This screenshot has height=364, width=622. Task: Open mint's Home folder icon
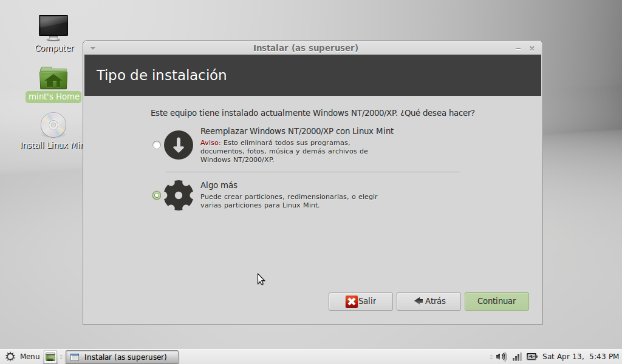click(x=53, y=78)
